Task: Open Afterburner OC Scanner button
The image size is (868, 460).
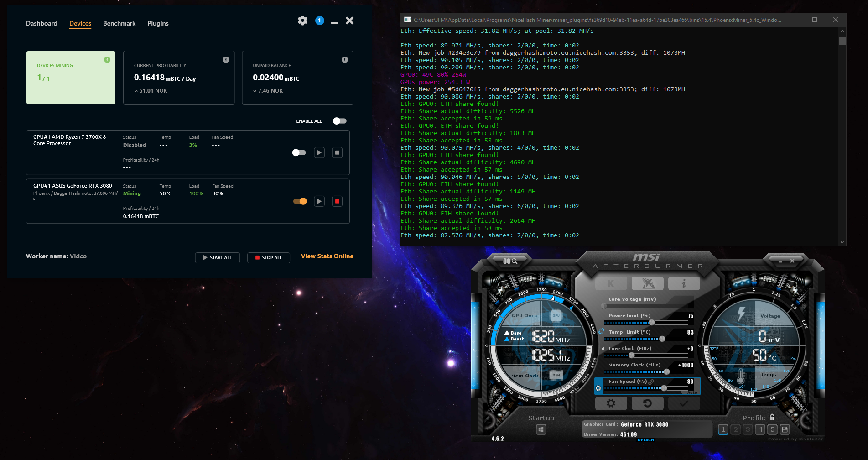Action: [x=510, y=261]
